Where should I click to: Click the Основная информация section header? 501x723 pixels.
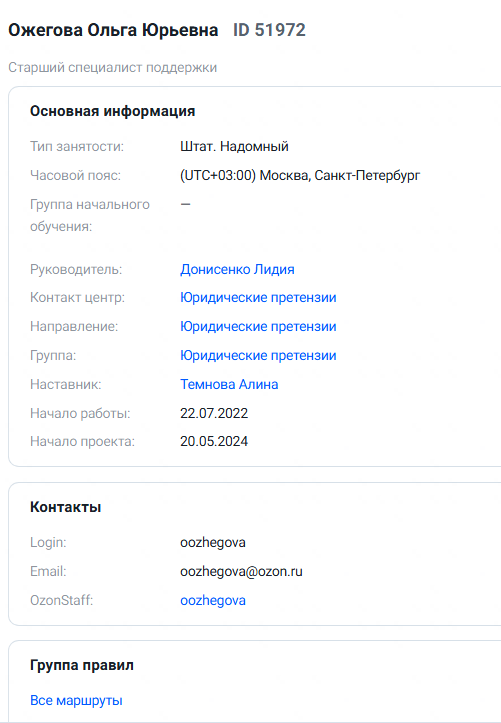coord(112,111)
